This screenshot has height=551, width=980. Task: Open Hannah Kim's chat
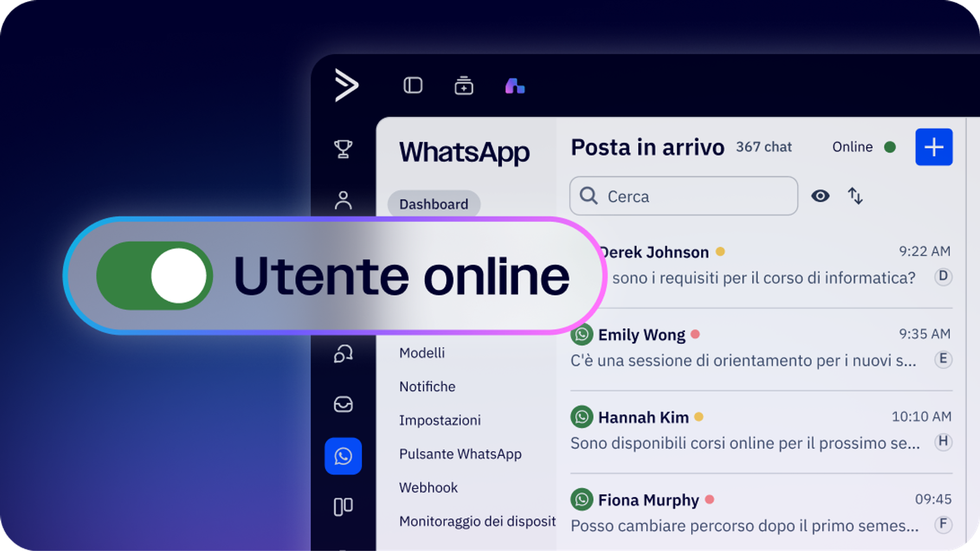762,432
